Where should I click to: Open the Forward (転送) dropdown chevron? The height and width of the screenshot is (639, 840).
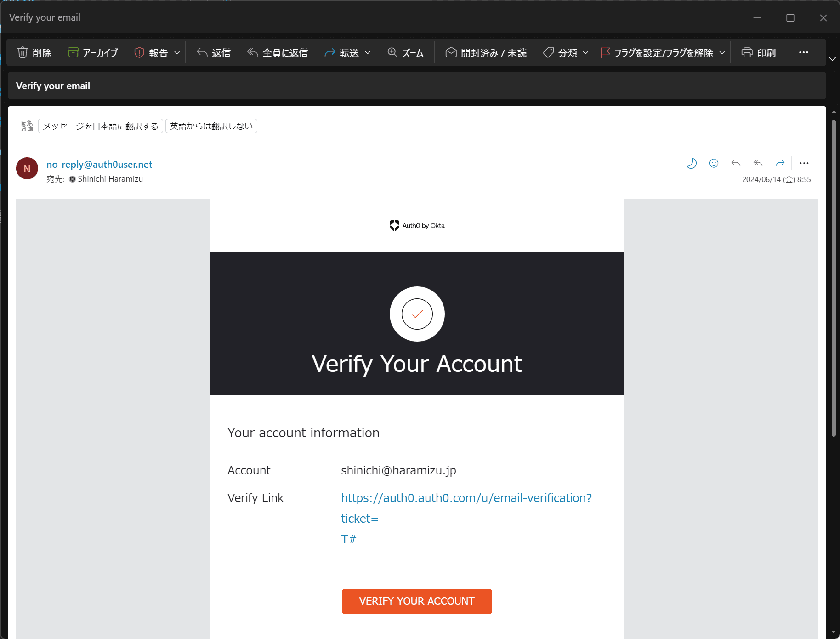[x=368, y=53]
